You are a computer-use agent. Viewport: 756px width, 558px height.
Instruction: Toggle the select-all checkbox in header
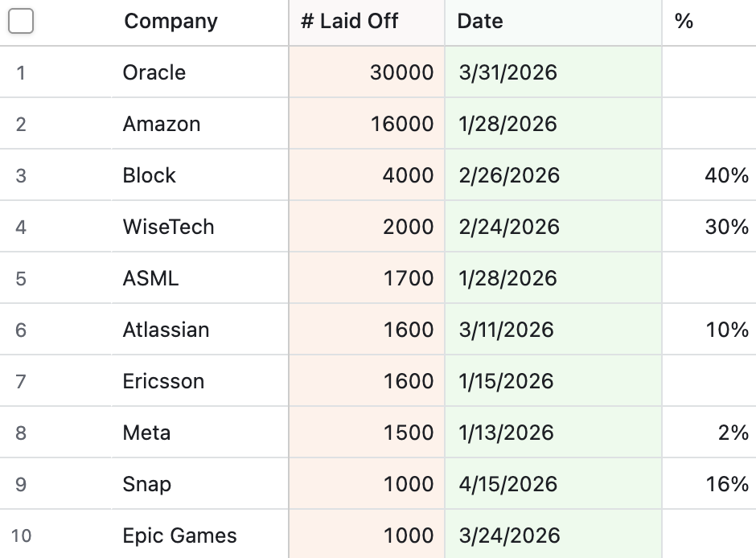click(23, 21)
